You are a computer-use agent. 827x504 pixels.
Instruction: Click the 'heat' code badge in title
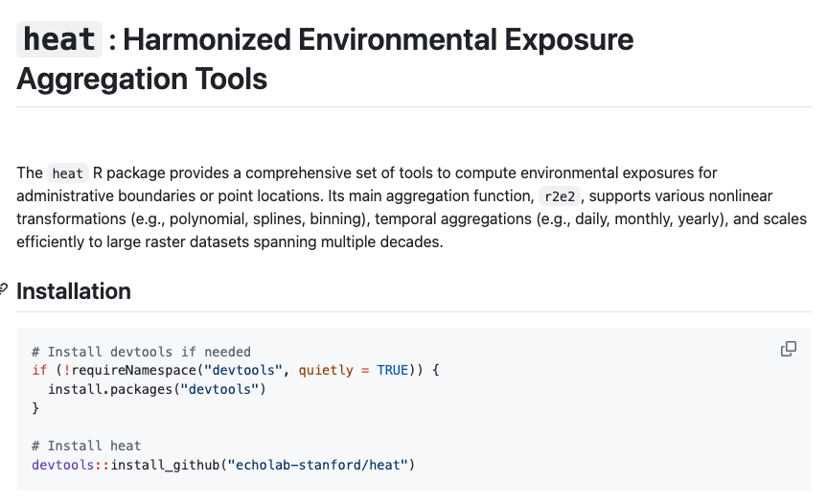[59, 39]
